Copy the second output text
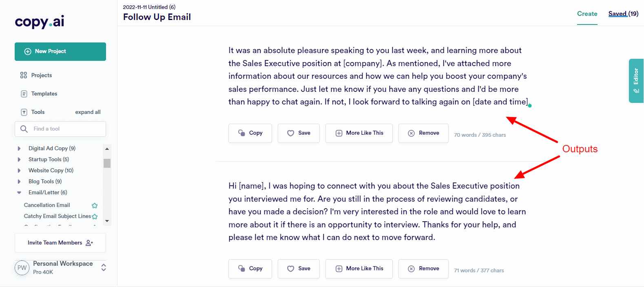This screenshot has height=287, width=644. [x=250, y=269]
